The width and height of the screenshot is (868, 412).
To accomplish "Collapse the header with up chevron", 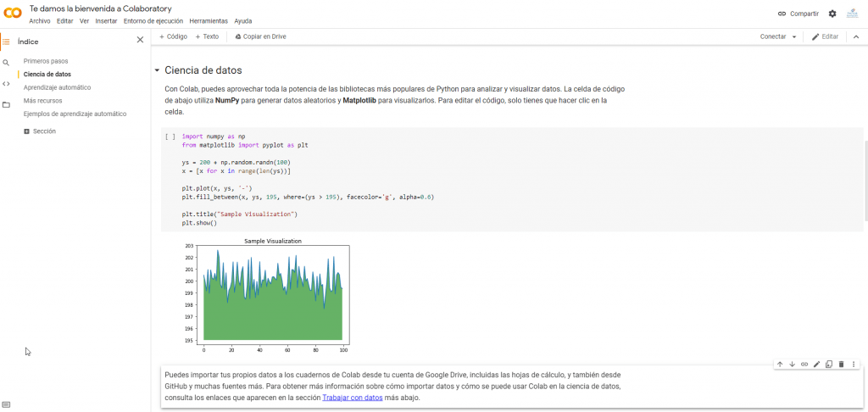I will pos(856,36).
